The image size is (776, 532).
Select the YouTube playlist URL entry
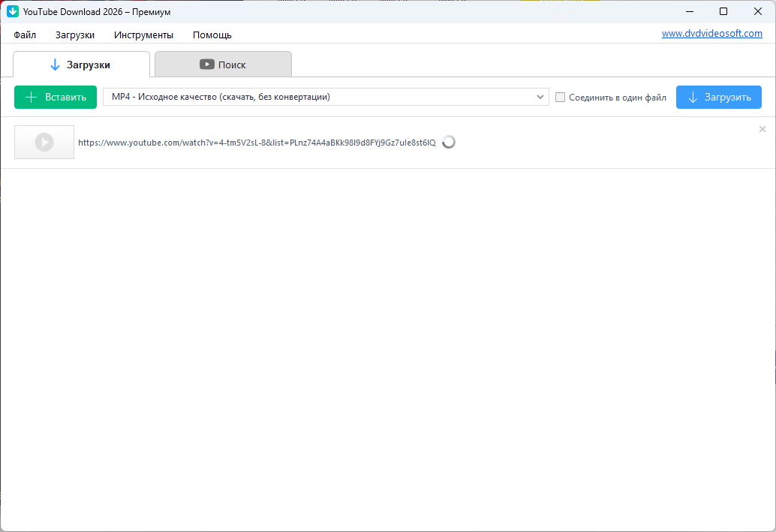[257, 142]
